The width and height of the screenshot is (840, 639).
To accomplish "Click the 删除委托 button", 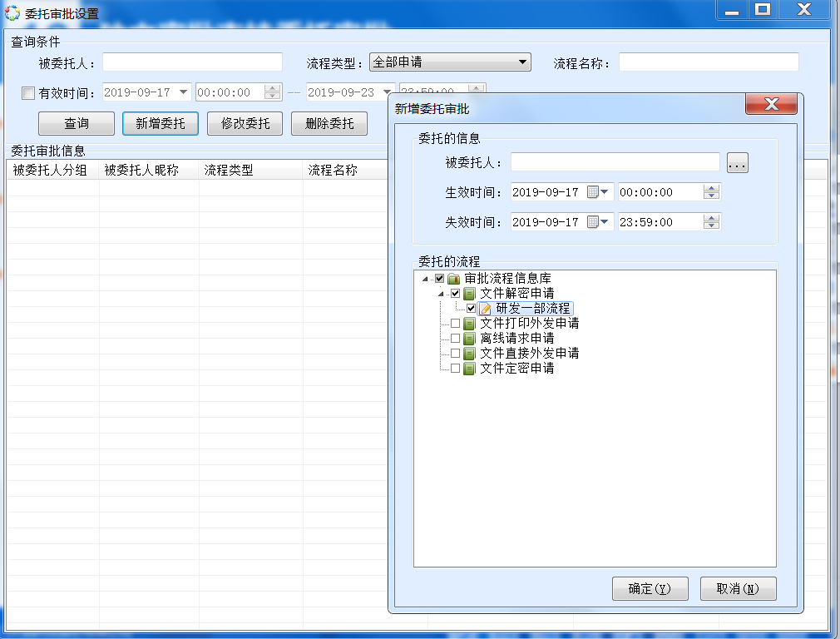I will [x=329, y=124].
